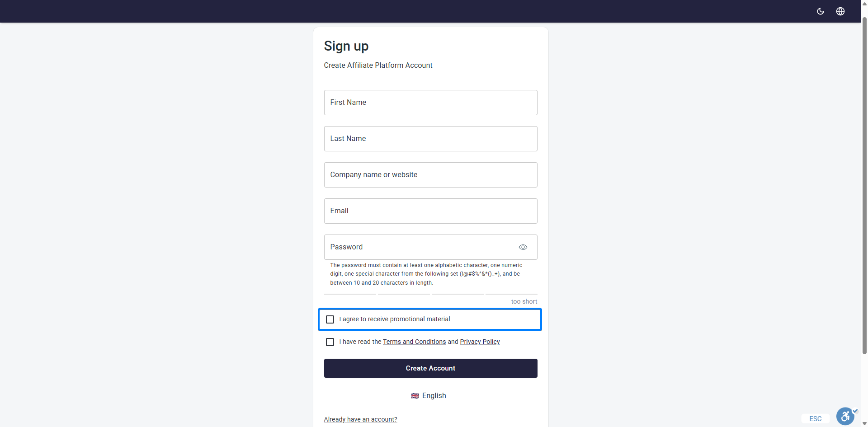
Task: Focus the First Name field
Action: (430, 103)
